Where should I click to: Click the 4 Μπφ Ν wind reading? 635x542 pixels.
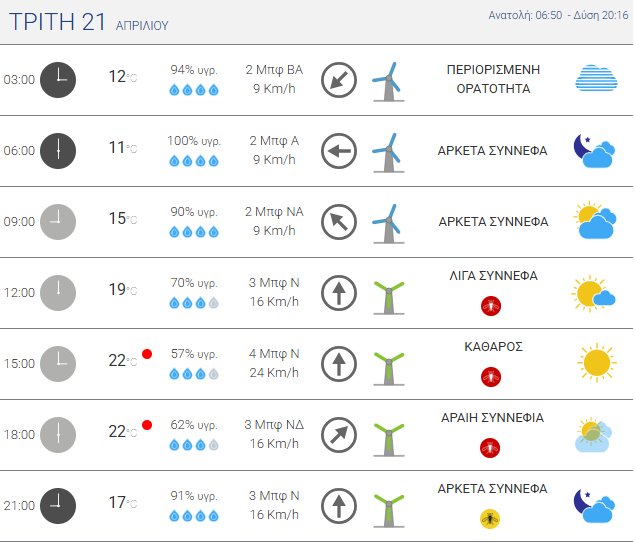coord(273,354)
